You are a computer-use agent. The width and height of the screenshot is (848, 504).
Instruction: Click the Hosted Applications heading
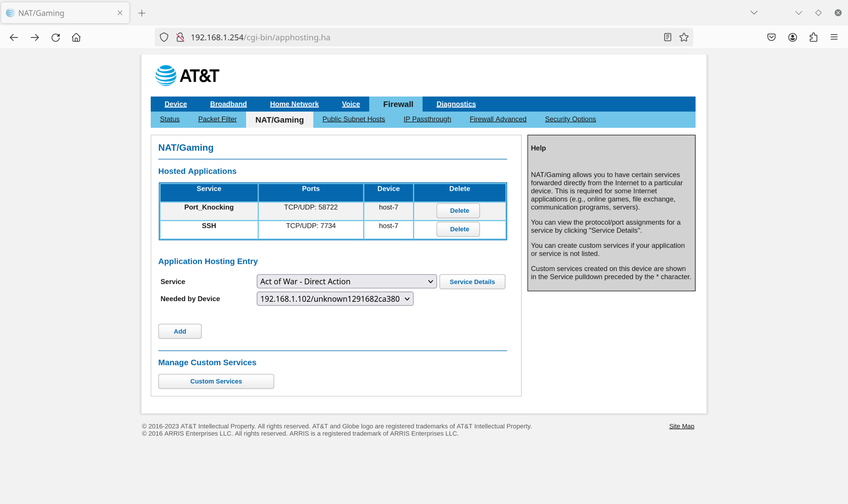(197, 171)
